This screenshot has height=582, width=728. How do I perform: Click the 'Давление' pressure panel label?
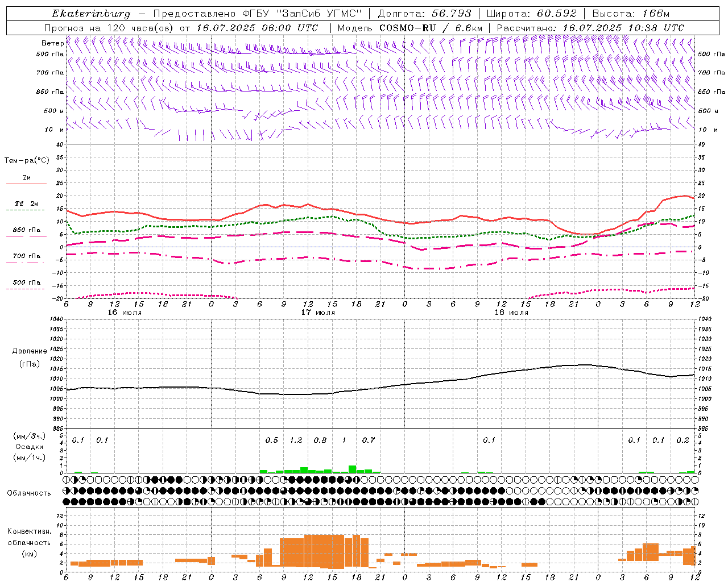(x=29, y=351)
